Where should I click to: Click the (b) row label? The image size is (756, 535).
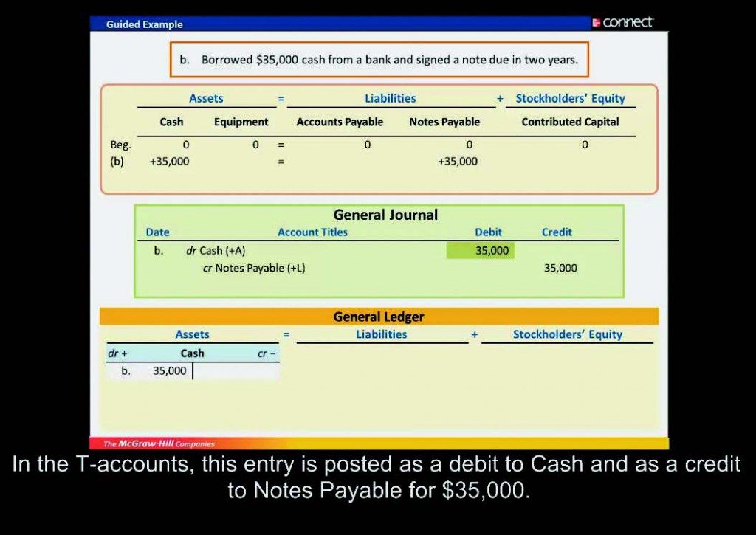(117, 162)
